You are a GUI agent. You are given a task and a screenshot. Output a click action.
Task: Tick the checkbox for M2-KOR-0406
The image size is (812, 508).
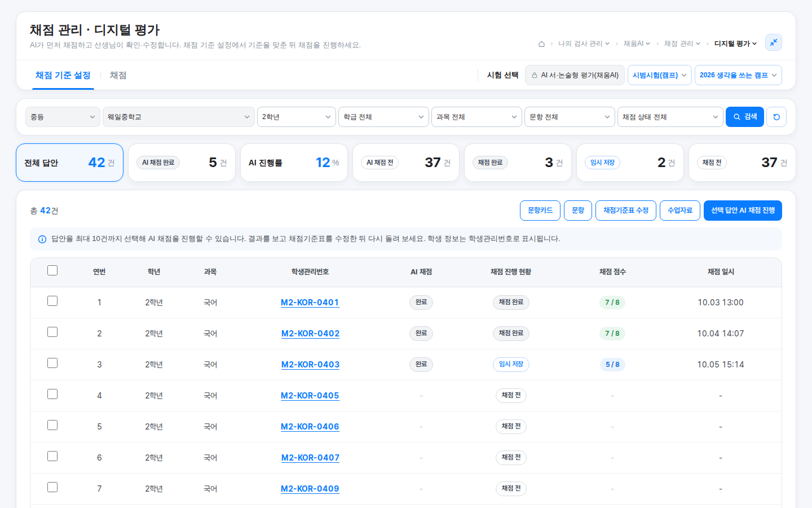[52, 425]
